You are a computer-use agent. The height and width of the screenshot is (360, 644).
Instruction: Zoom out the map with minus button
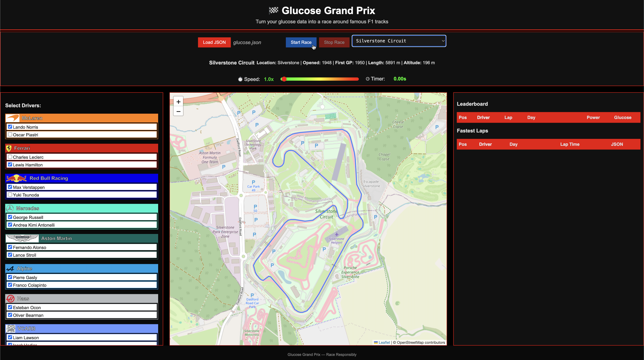pyautogui.click(x=178, y=111)
